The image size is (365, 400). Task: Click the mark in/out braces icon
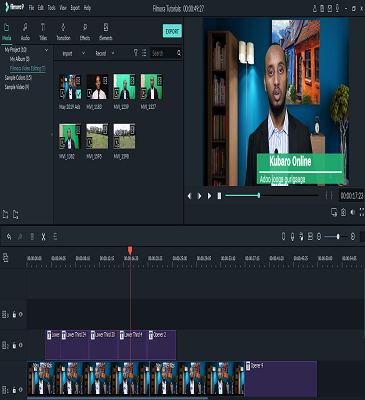(x=329, y=196)
